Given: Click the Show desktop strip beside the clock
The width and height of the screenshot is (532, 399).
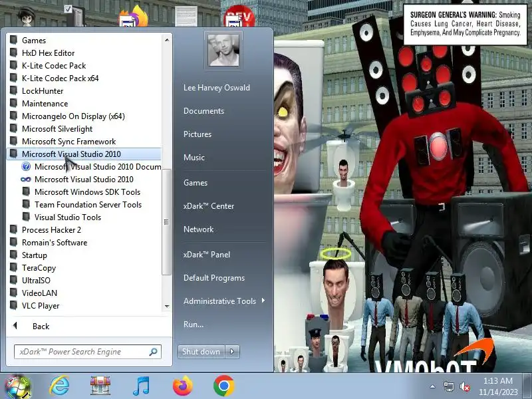Looking at the screenshot, I should (x=527, y=386).
